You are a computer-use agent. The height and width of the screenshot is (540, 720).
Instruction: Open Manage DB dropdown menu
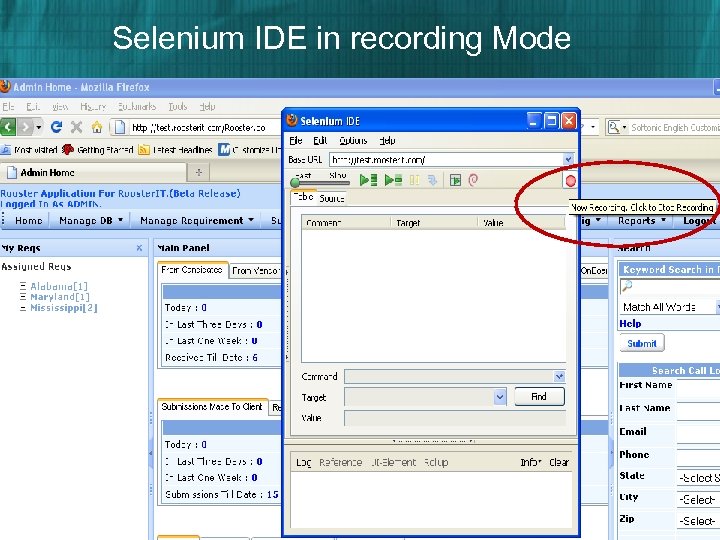click(x=91, y=220)
